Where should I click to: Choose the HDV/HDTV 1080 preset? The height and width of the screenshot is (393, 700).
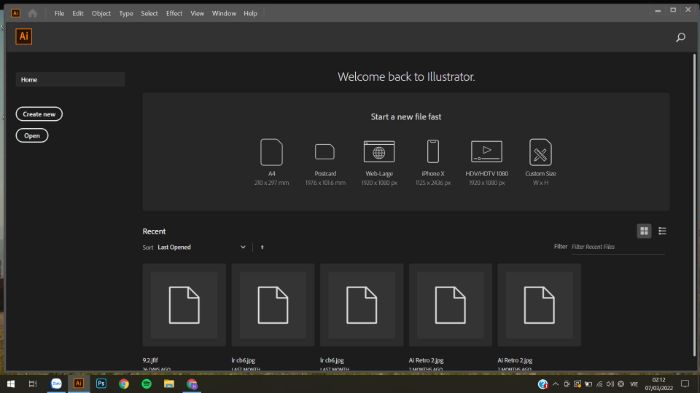pos(487,162)
